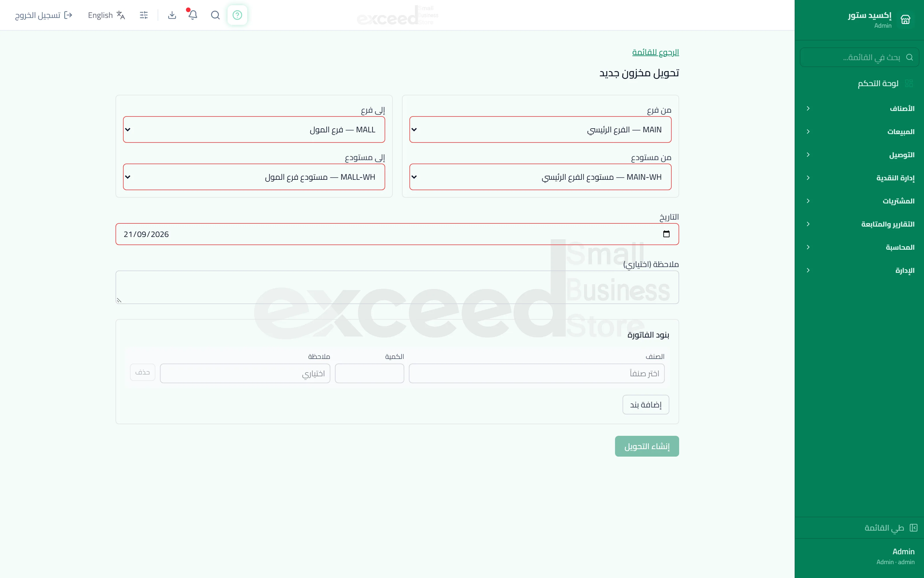Viewport: 924px width, 578px height.
Task: Expand the المبيعات sidebar section
Action: point(859,131)
